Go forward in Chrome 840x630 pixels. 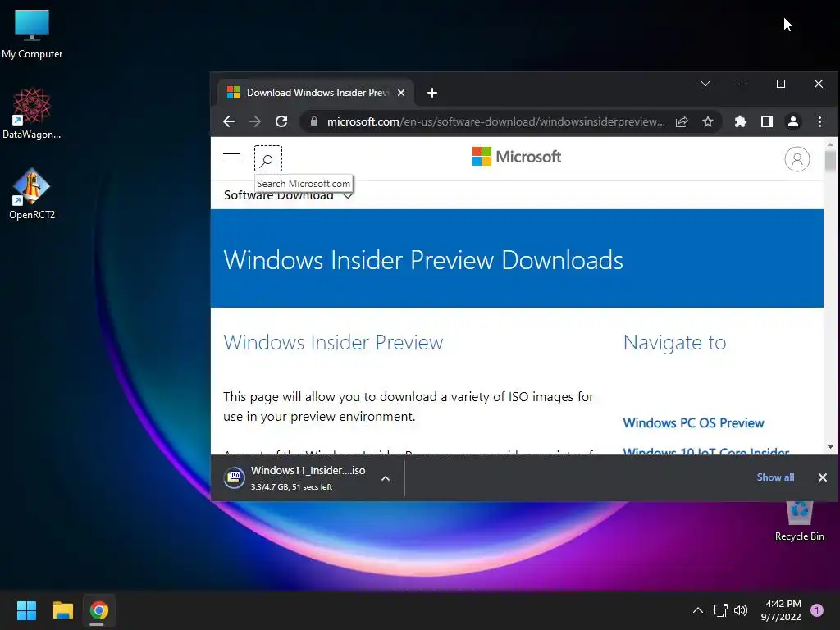coord(255,121)
